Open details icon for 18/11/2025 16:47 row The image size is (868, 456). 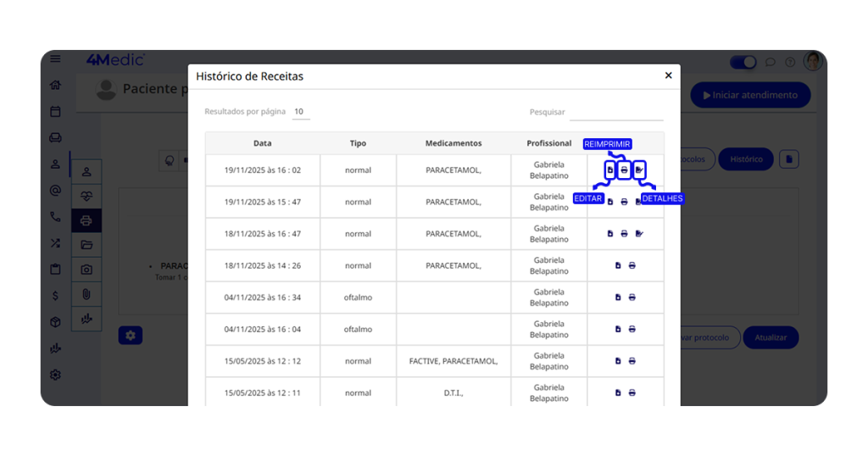pos(639,234)
